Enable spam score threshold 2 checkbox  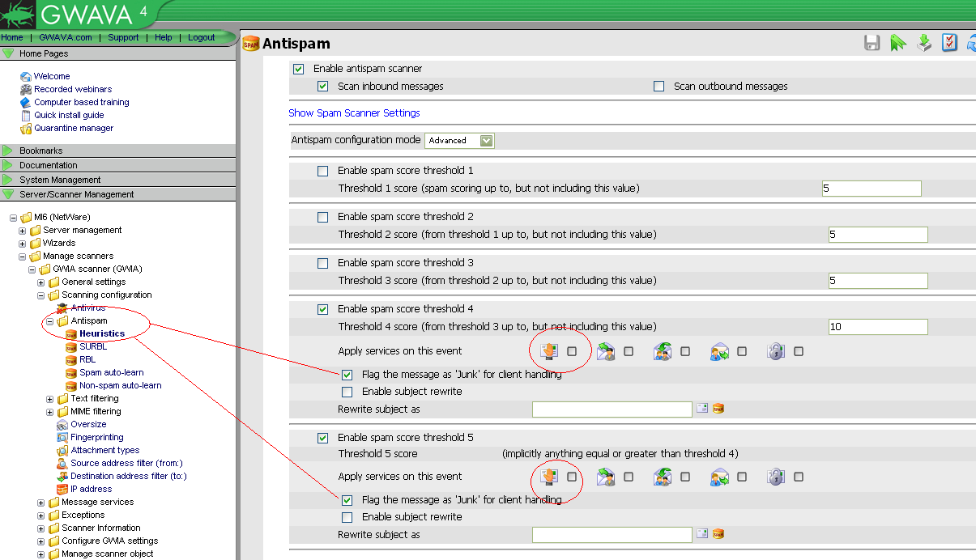tap(322, 217)
